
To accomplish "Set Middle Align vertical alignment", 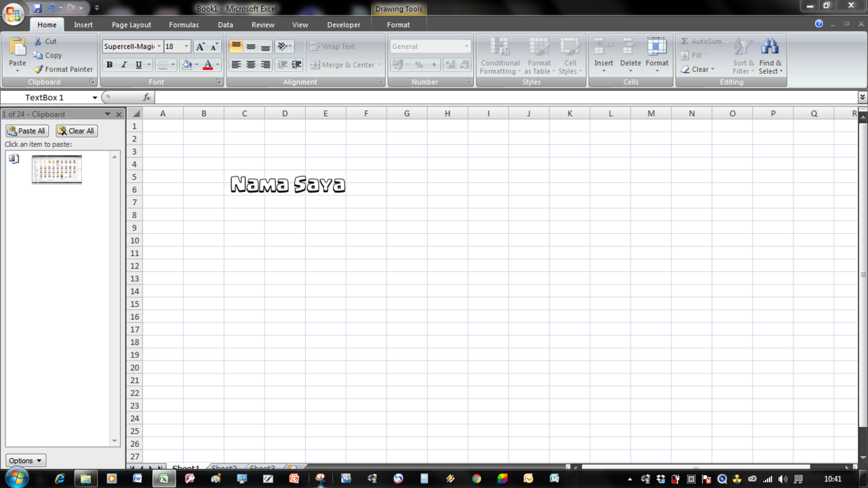I will pos(251,47).
